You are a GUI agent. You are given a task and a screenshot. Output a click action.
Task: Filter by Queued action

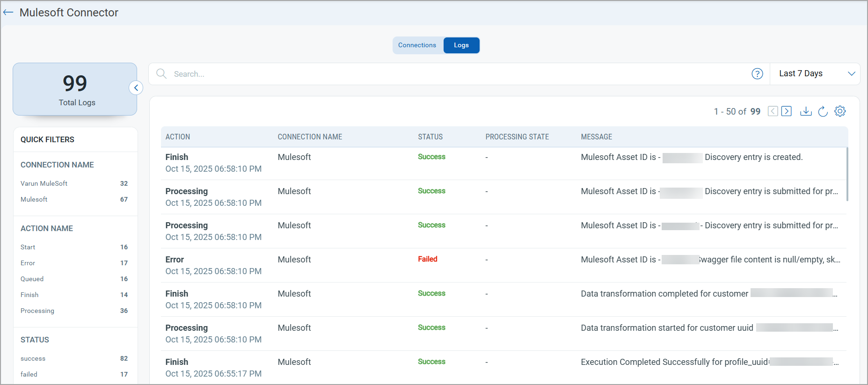[x=74, y=279]
